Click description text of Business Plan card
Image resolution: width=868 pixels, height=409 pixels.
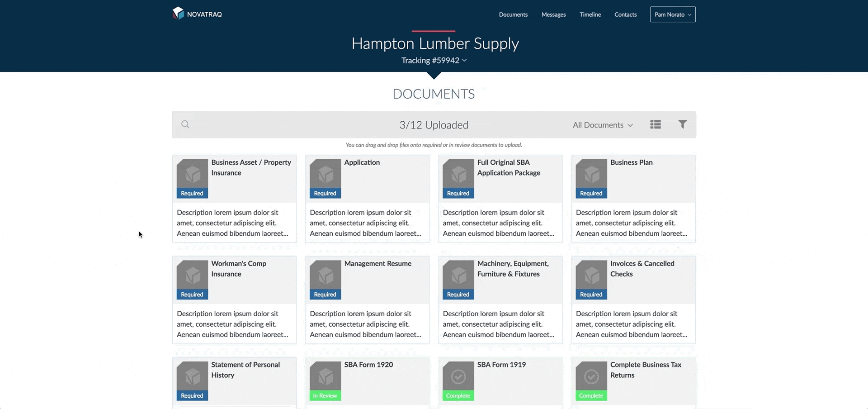point(632,223)
